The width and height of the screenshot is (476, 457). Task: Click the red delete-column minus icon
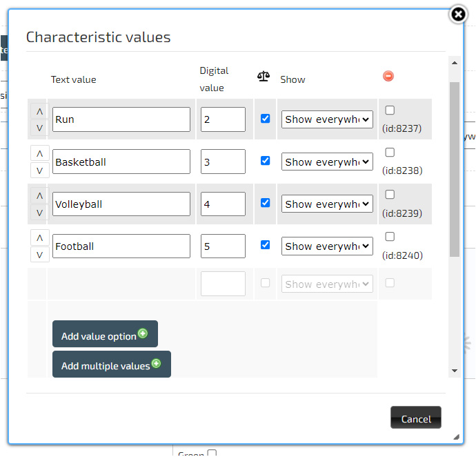(388, 76)
